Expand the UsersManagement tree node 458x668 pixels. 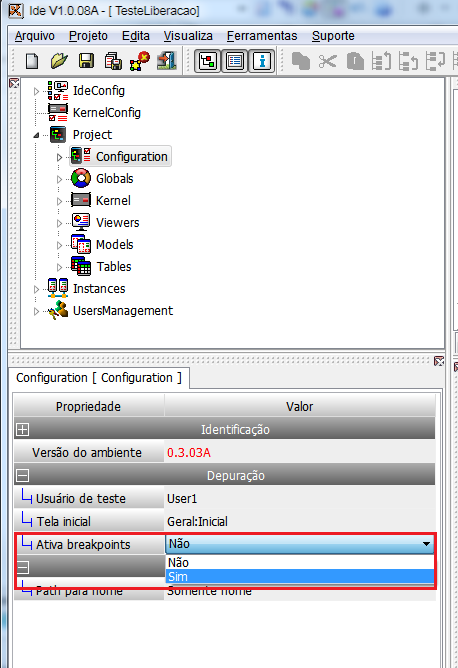[x=36, y=311]
